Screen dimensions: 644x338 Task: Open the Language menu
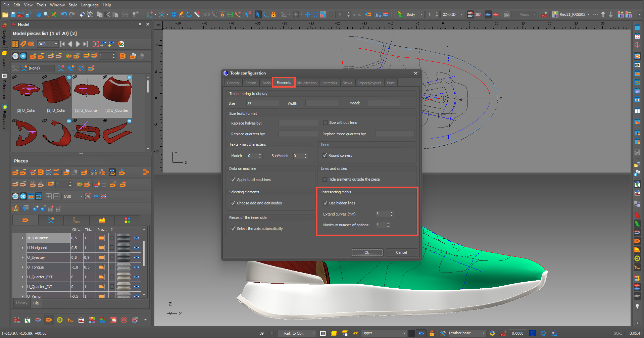[90, 5]
